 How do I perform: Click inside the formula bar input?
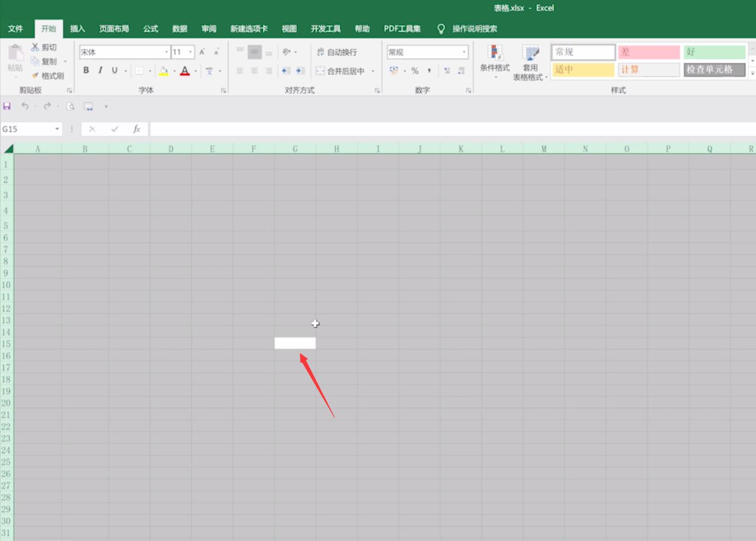(x=452, y=129)
